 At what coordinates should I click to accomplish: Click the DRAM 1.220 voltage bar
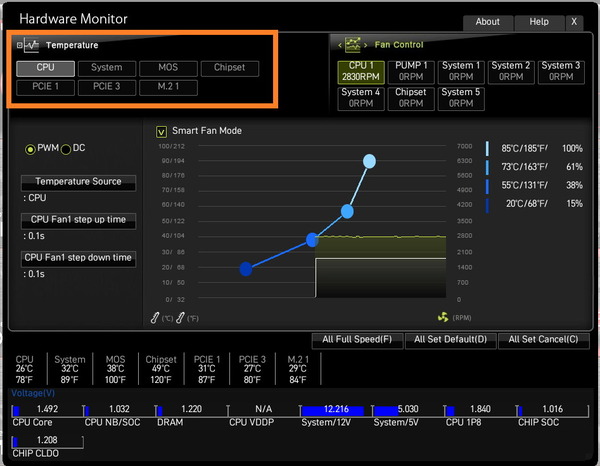tap(192, 411)
